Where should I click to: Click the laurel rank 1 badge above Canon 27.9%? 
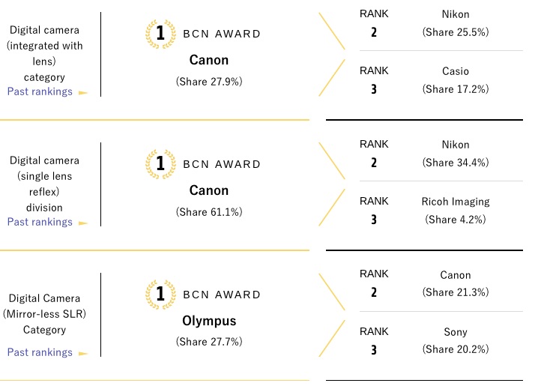(160, 34)
